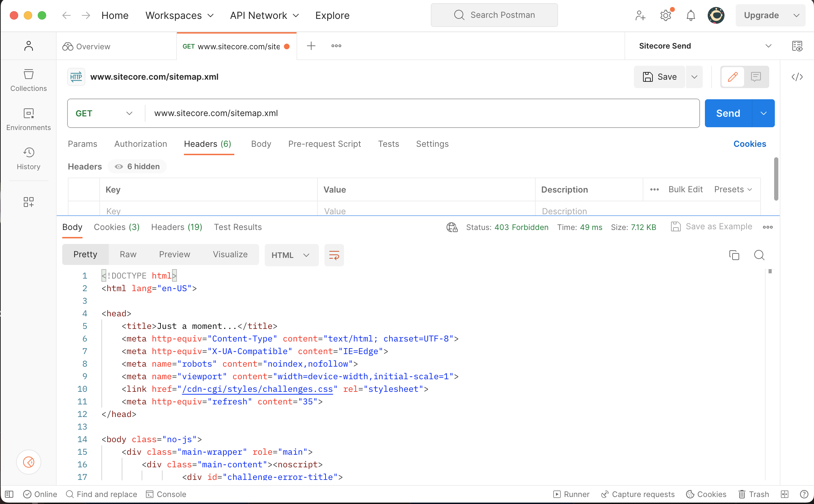Open the Presets dropdown
This screenshot has height=504, width=814.
point(733,189)
